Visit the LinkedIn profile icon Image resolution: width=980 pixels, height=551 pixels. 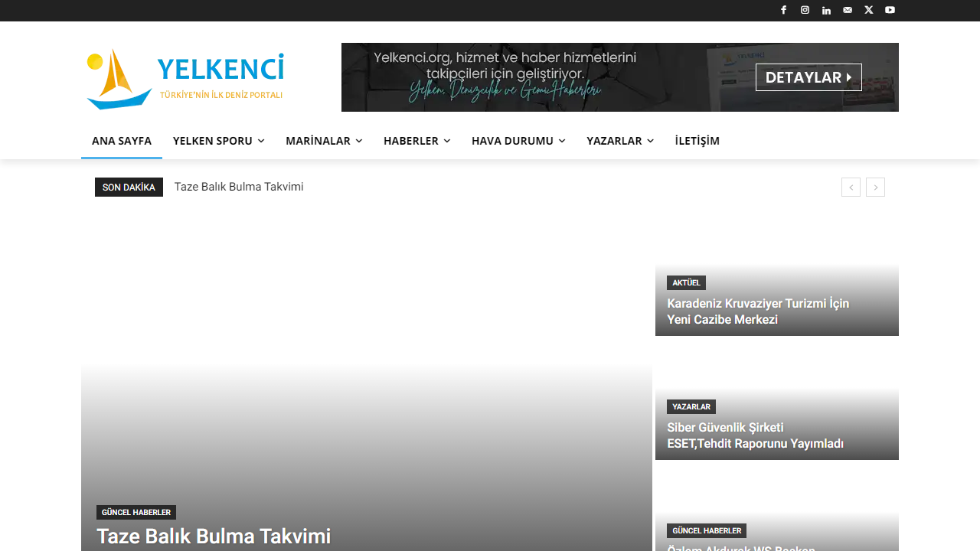[x=826, y=10]
